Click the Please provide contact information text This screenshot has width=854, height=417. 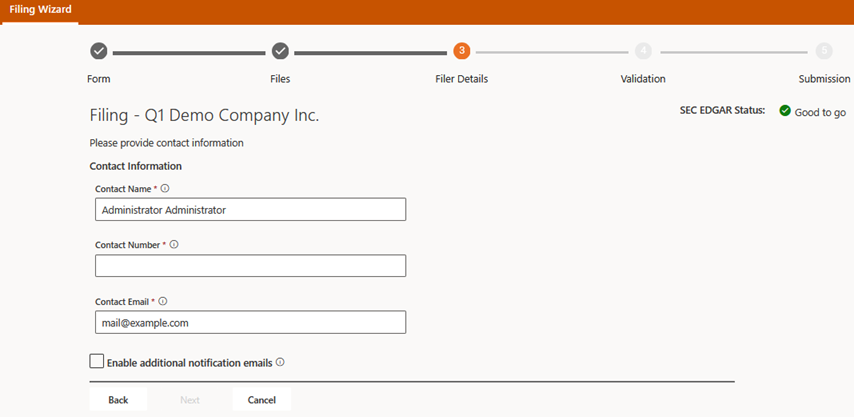pyautogui.click(x=167, y=143)
